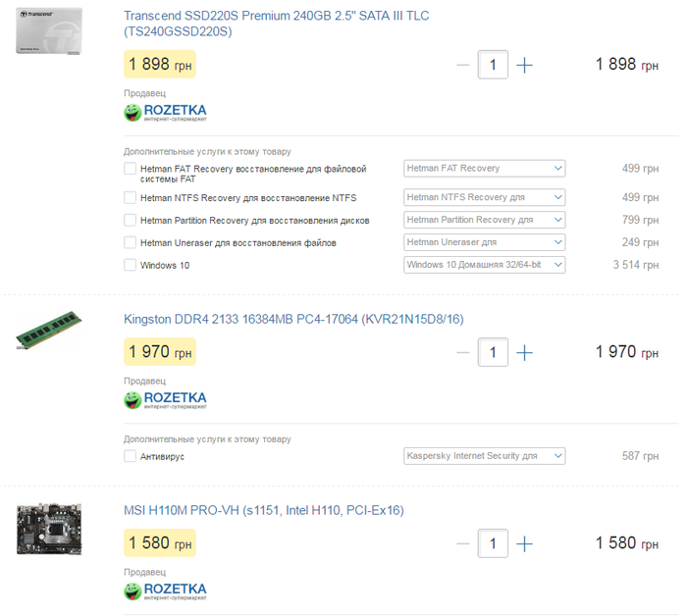This screenshot has width=687, height=616.
Task: Open MSI H110M PRO-VH product link
Action: [x=264, y=510]
